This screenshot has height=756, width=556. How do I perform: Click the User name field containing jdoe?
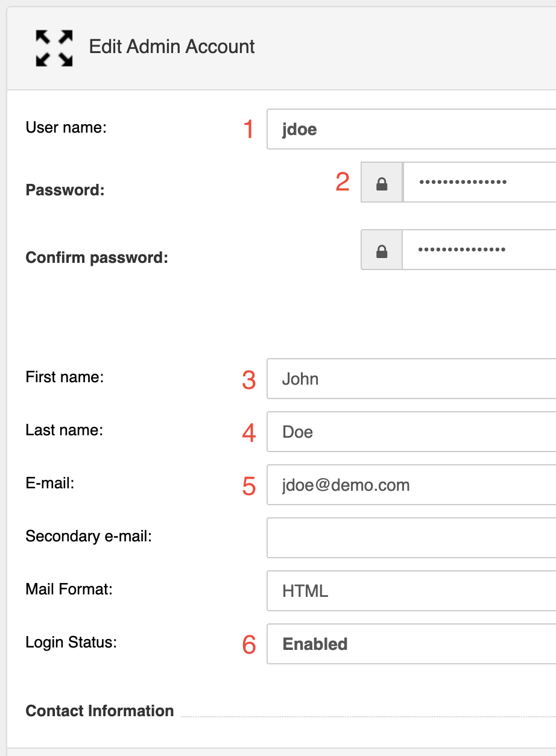411,129
